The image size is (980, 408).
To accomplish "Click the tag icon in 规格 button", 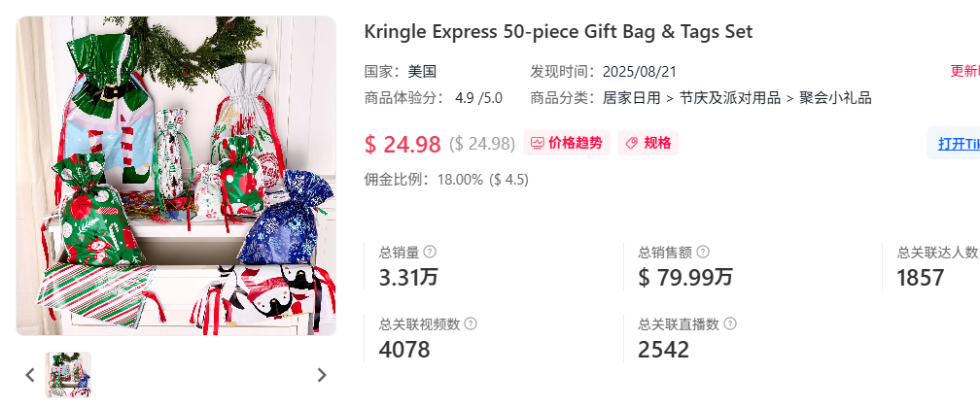I will point(632,143).
